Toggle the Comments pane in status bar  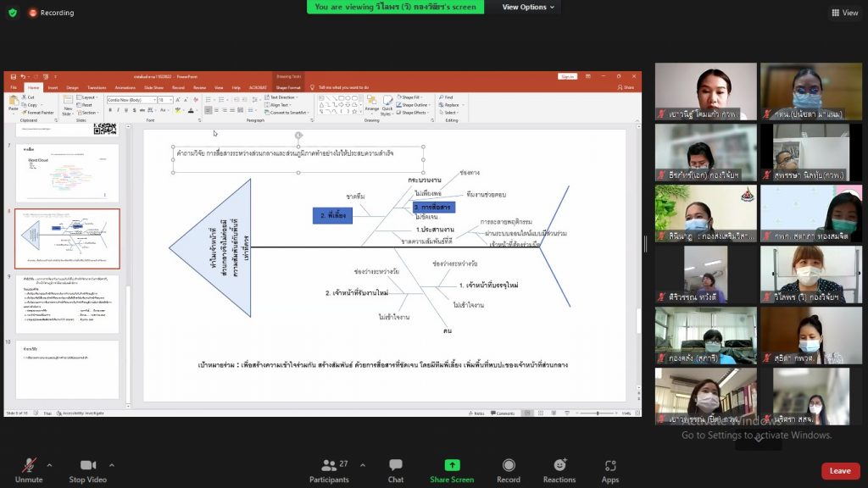504,413
